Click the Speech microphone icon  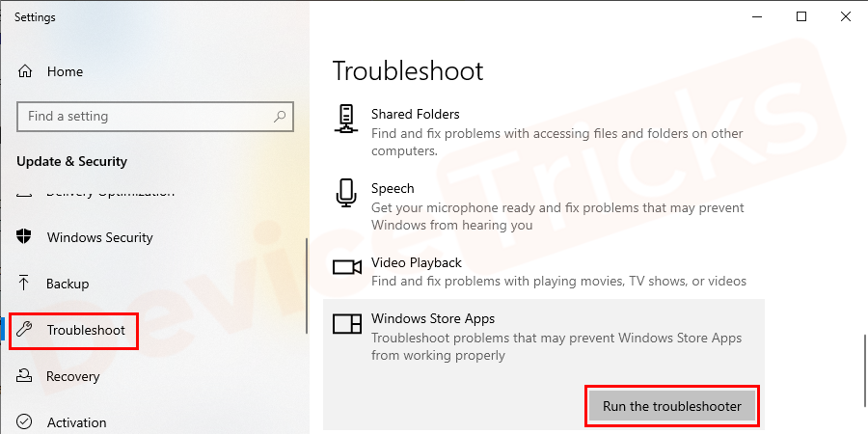pos(346,192)
